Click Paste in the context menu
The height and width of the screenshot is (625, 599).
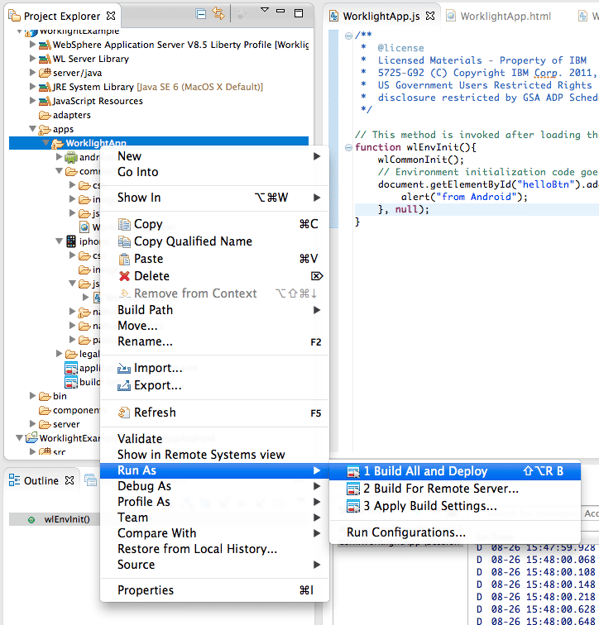[x=214, y=259]
